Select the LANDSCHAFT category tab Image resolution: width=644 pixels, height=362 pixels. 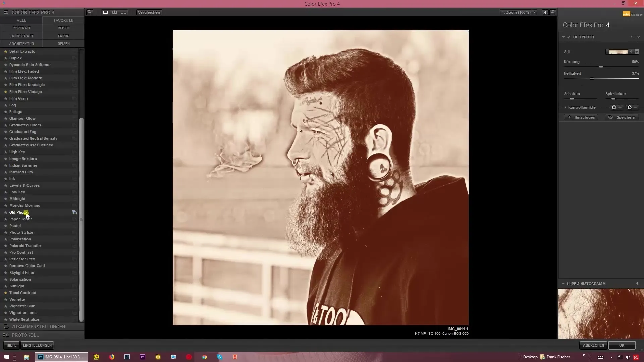tap(21, 36)
